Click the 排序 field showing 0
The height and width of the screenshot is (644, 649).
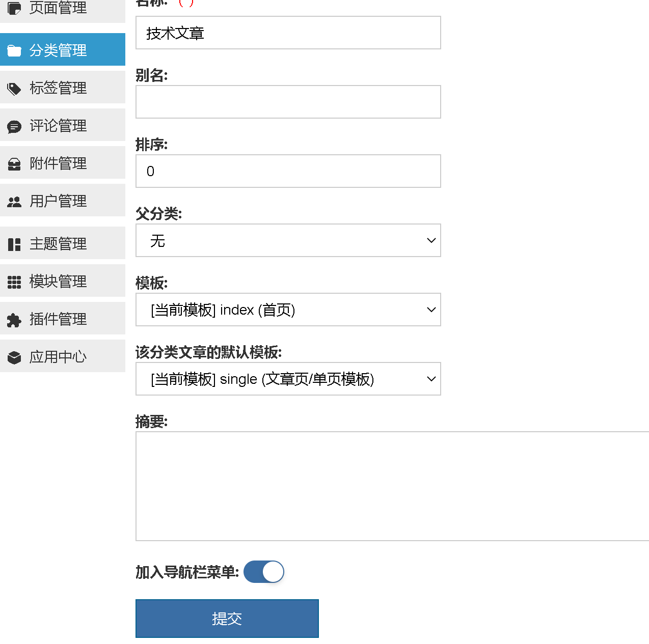click(x=288, y=171)
